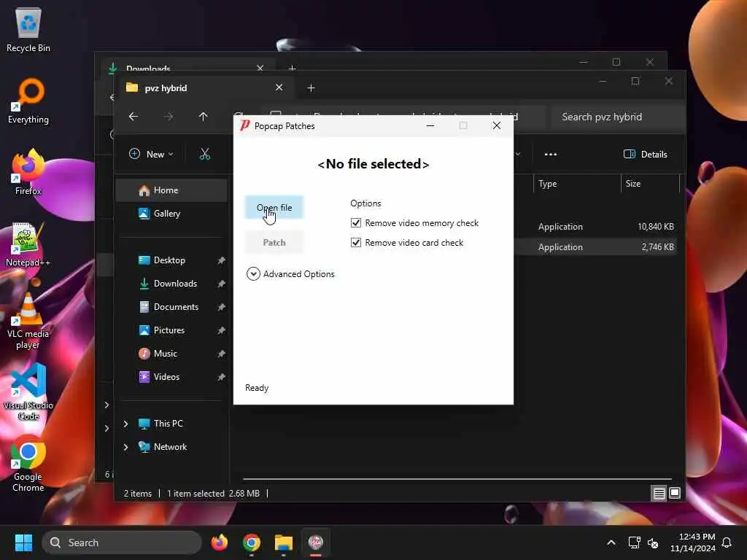Screen dimensions: 747x560
Task: Click the Popcap Patches logo icon
Action: (245, 125)
